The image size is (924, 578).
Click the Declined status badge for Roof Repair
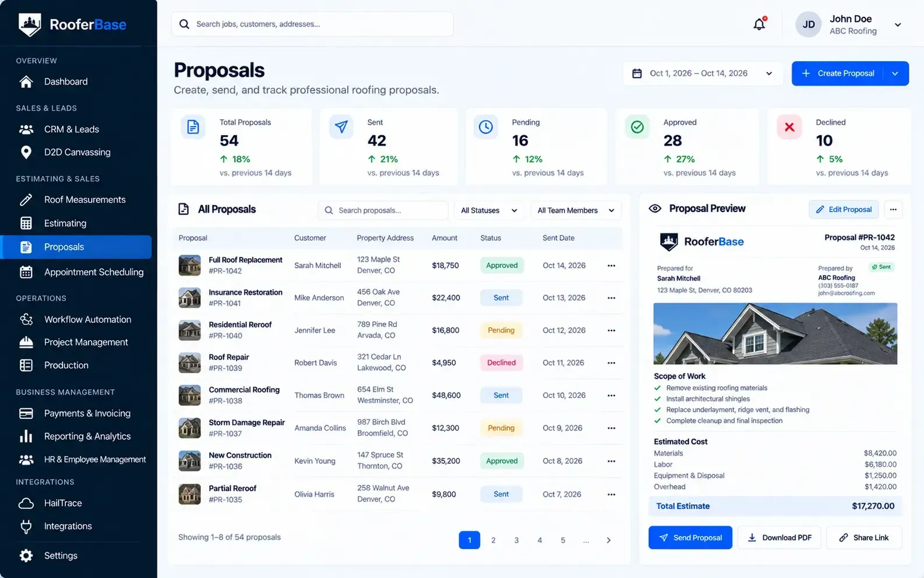click(x=501, y=363)
